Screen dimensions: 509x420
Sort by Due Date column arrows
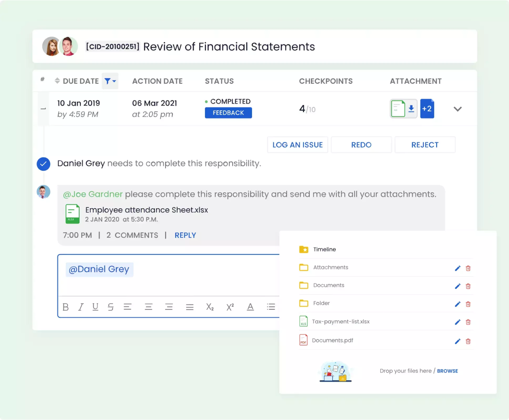point(57,80)
